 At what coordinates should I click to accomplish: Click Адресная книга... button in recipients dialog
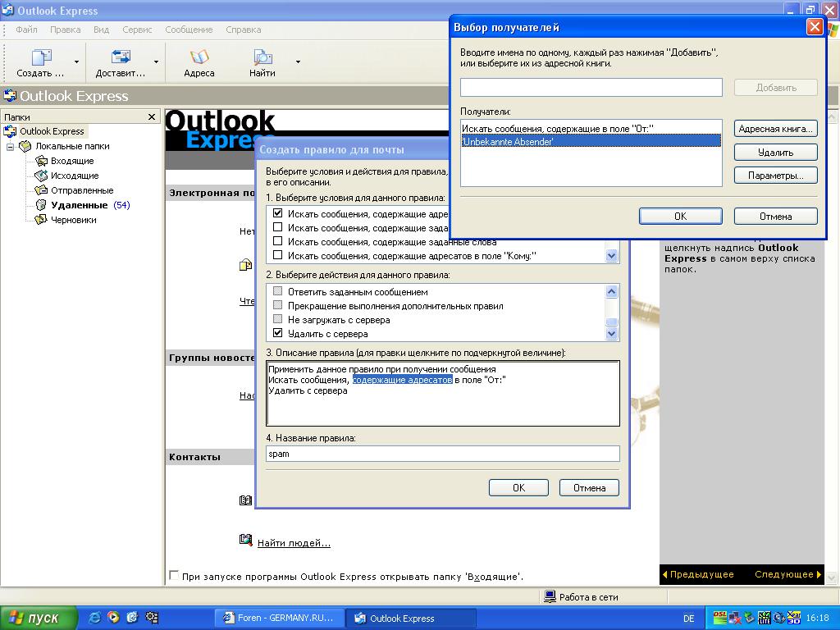(x=775, y=129)
